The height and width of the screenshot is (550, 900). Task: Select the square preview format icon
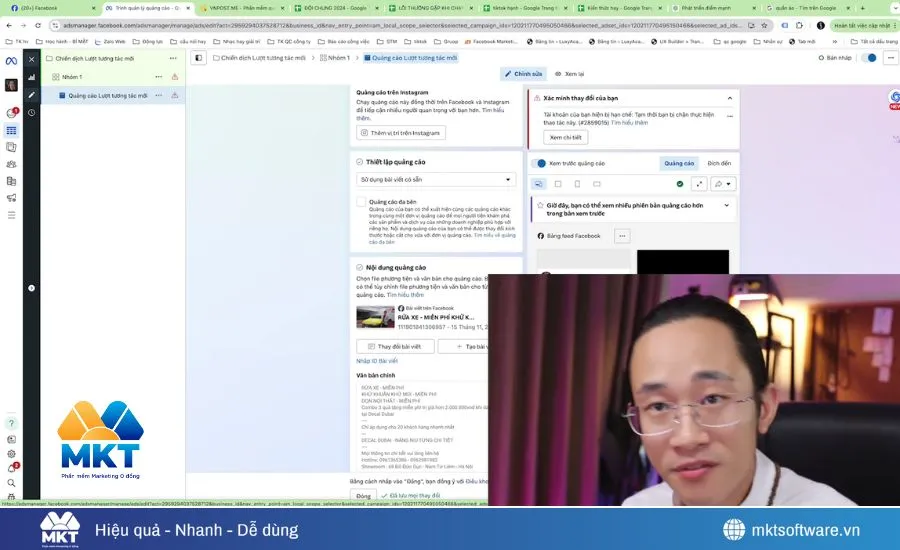[x=558, y=184]
